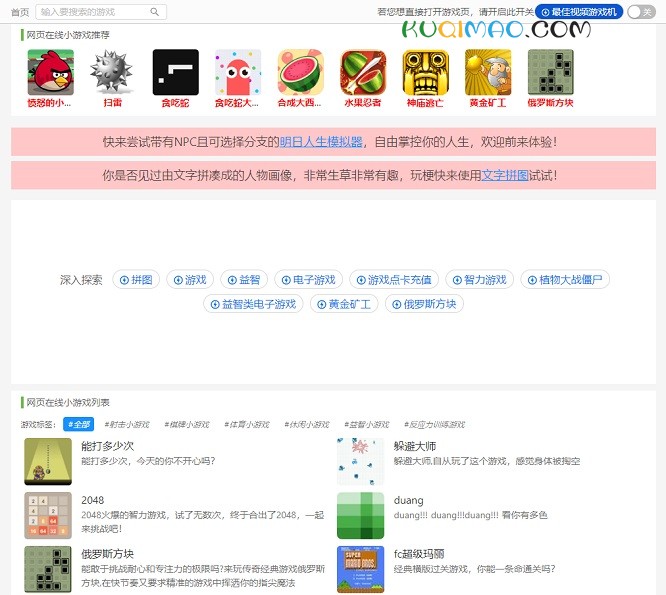
Task: Go to the 首页 home link
Action: click(20, 12)
